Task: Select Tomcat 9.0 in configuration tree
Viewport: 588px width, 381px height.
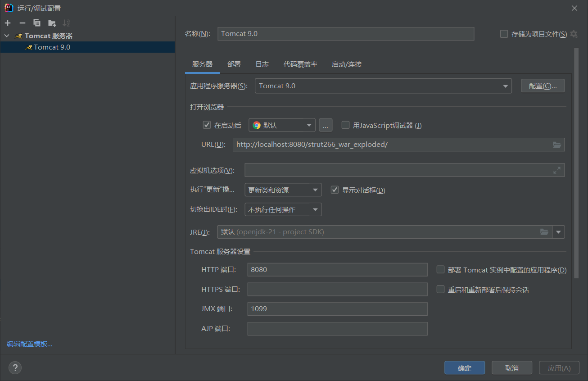Action: 87,47
